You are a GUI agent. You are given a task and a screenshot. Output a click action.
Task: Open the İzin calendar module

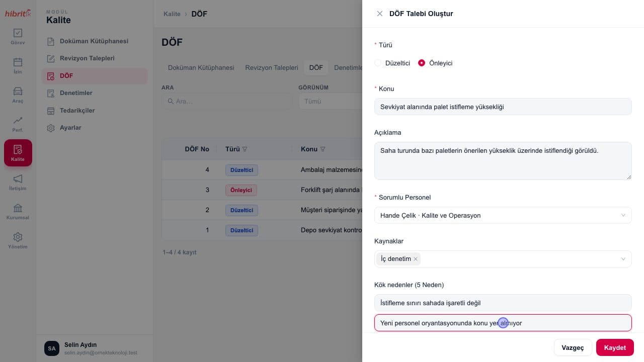(18, 66)
